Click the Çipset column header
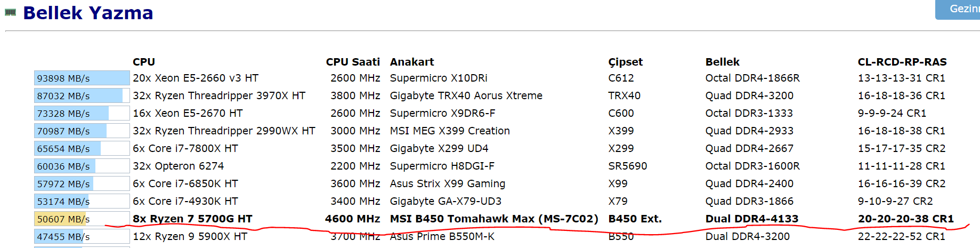 pos(626,62)
